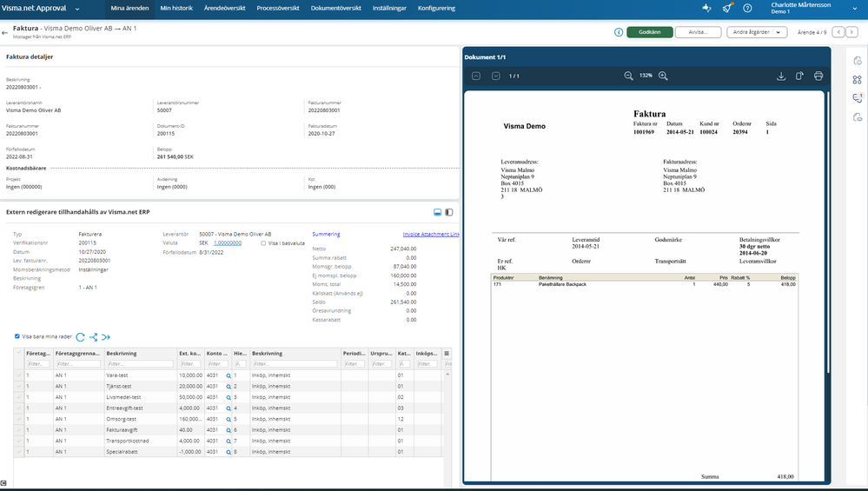Click the account search magnifier for Vara-test
The image size is (868, 491).
229,375
